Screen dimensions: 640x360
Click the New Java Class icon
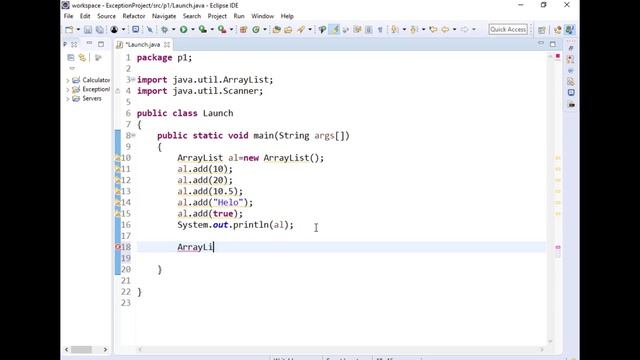pyautogui.click(x=256, y=29)
